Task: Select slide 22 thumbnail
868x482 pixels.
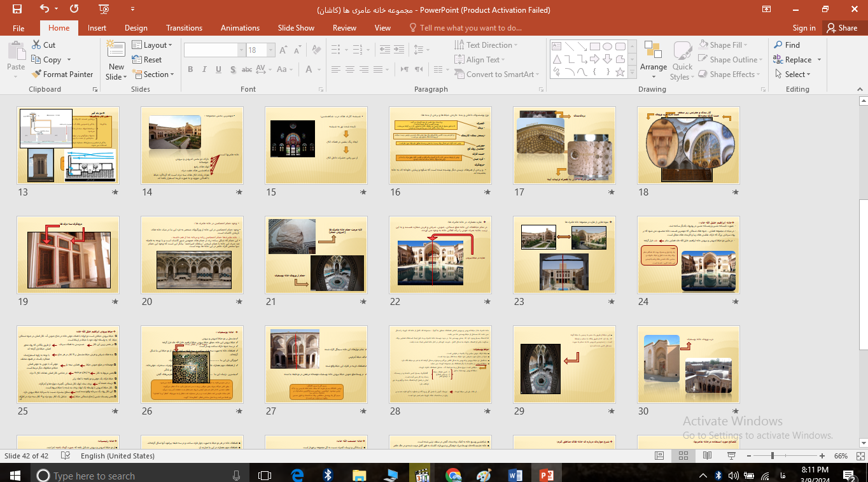Action: (x=440, y=255)
